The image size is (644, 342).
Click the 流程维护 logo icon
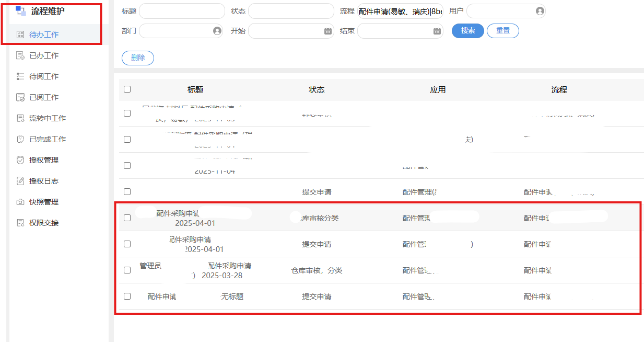20,11
